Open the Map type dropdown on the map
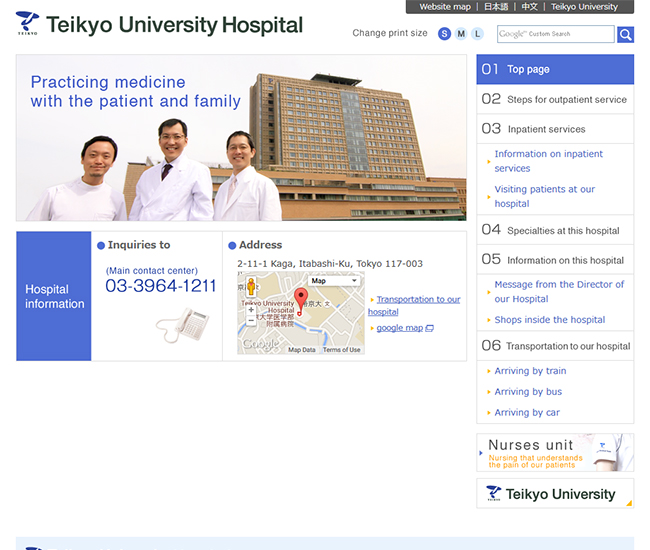Viewport: 650px width, 550px height. (334, 281)
